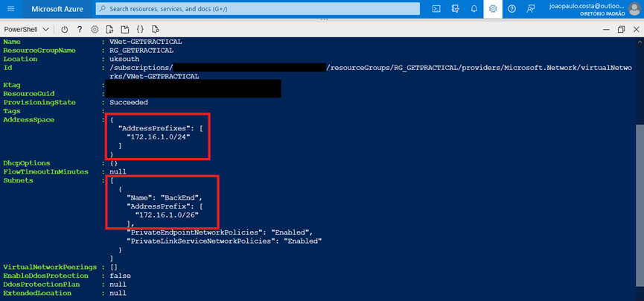Click the Cloud Shell icon in header
Viewport: 644px width, 301px height.
[x=436, y=9]
